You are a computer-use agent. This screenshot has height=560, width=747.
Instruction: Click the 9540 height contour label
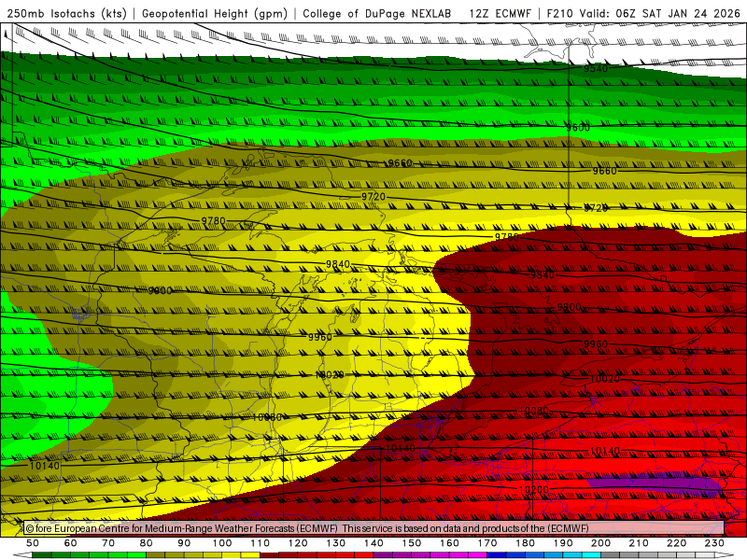point(596,68)
